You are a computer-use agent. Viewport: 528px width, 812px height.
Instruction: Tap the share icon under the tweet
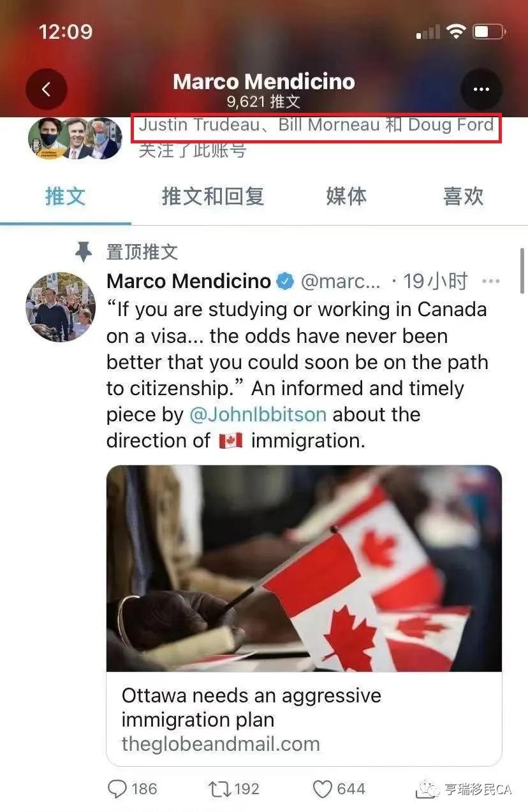pos(425,790)
